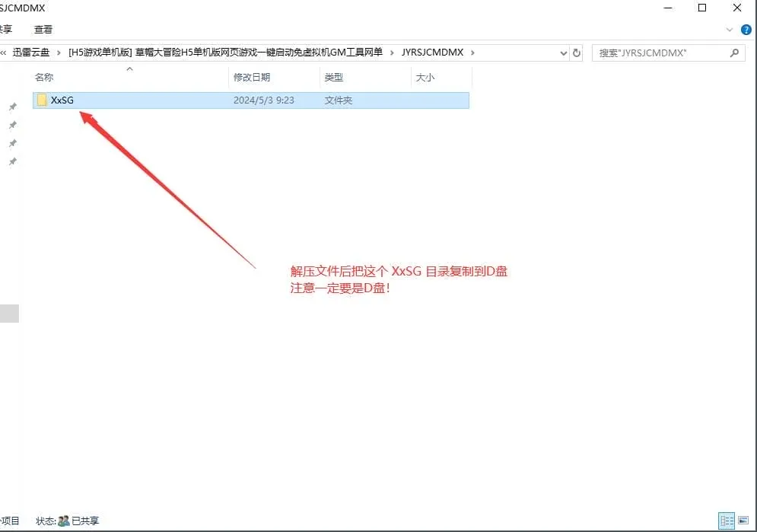Sort by 名称 column header
This screenshot has height=532, width=757.
click(x=44, y=77)
